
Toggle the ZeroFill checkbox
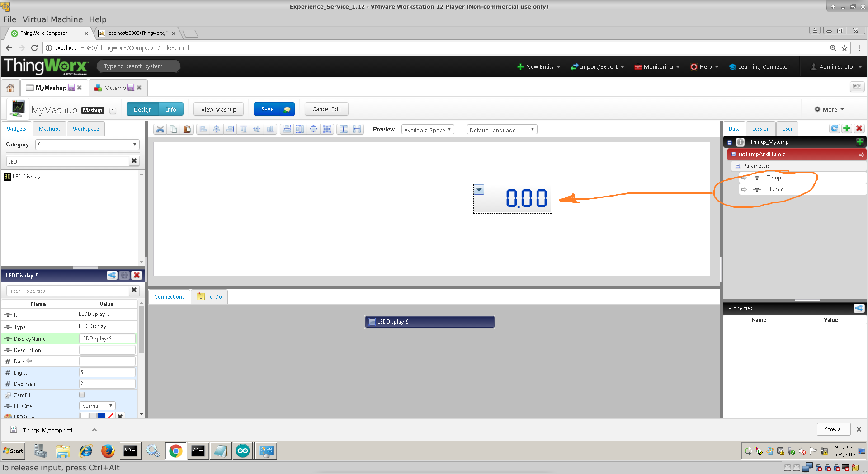pyautogui.click(x=82, y=394)
